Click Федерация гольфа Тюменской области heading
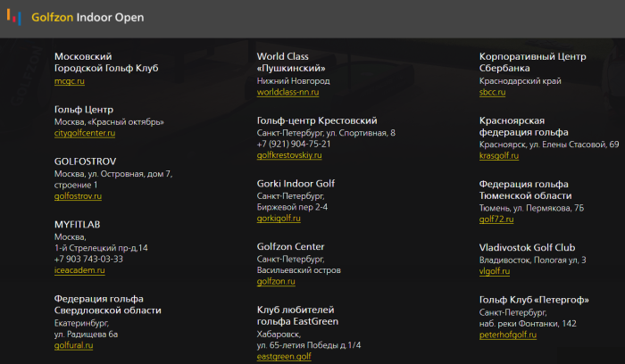 tap(525, 190)
